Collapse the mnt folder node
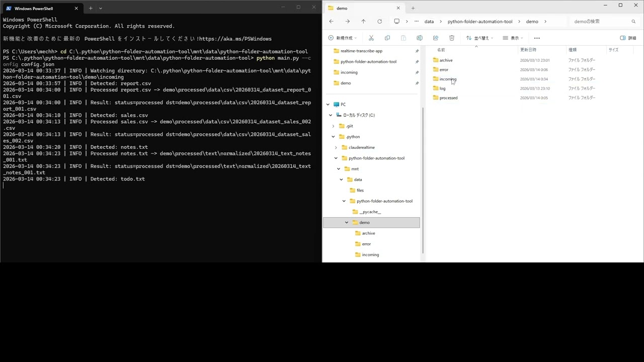Viewport: 644px width, 362px height. point(339,169)
